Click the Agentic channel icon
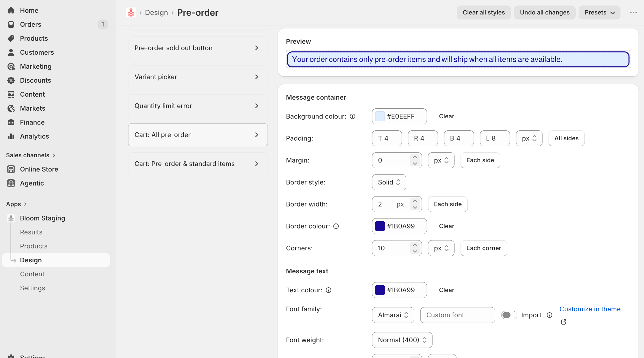Screen dimensions: 644x358 tap(11, 183)
